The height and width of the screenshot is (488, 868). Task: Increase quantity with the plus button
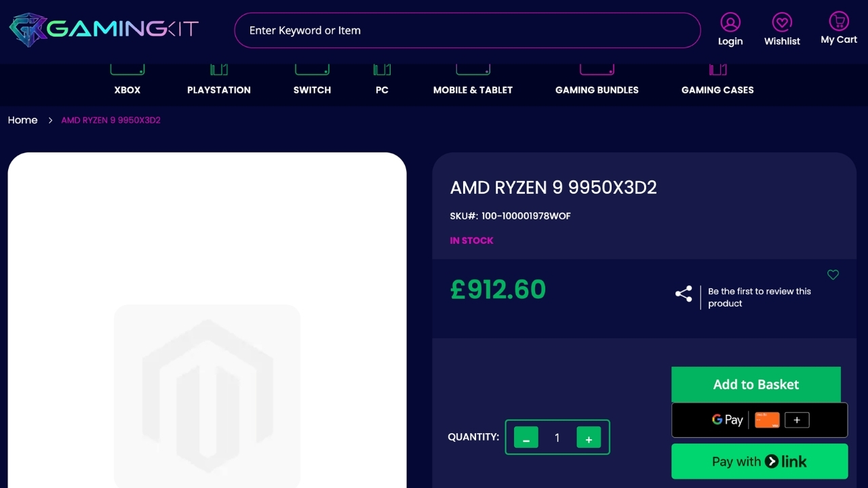pos(589,438)
